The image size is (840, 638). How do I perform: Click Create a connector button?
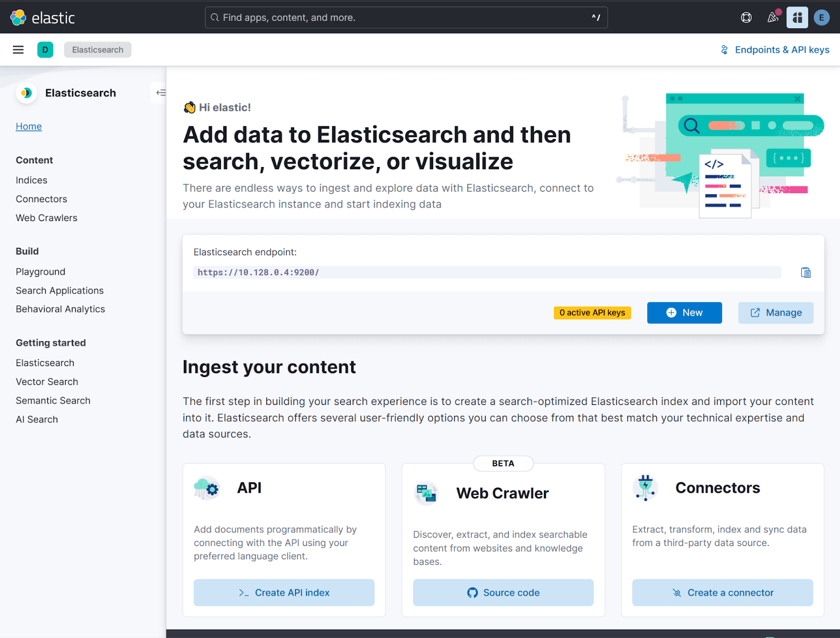(722, 592)
